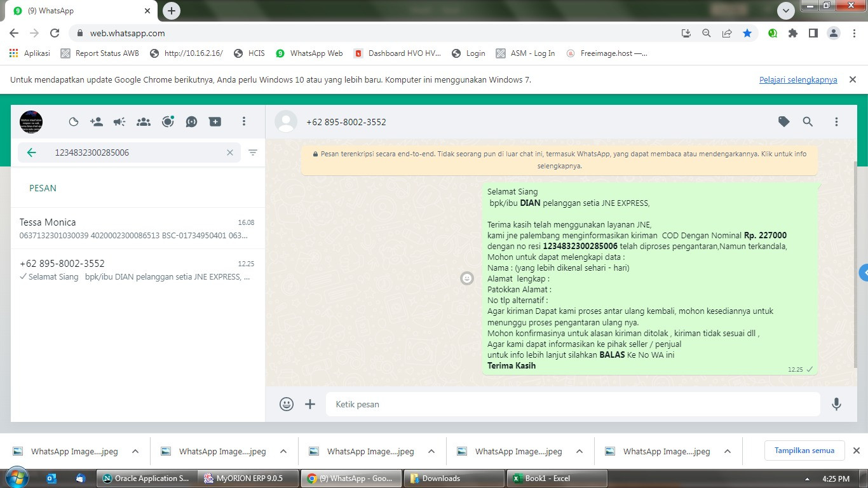The height and width of the screenshot is (488, 868).
Task: Open +62 895-8002-3552 search result
Action: [x=138, y=269]
